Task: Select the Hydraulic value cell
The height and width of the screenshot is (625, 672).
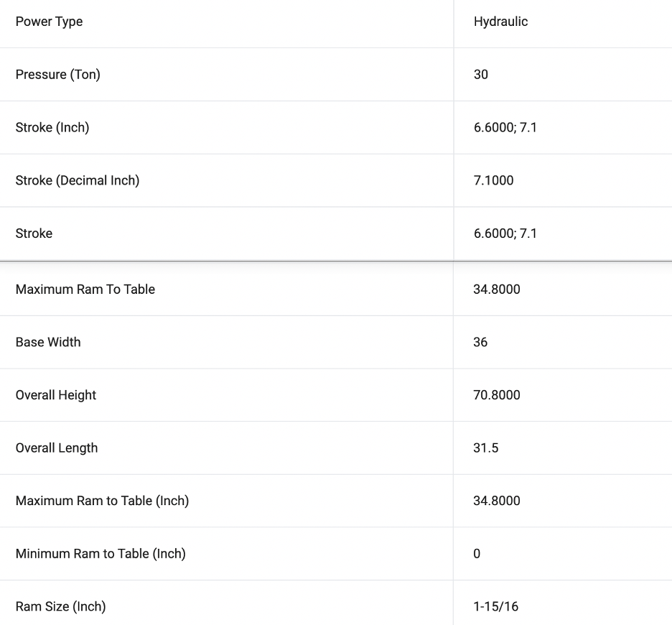Action: click(500, 22)
